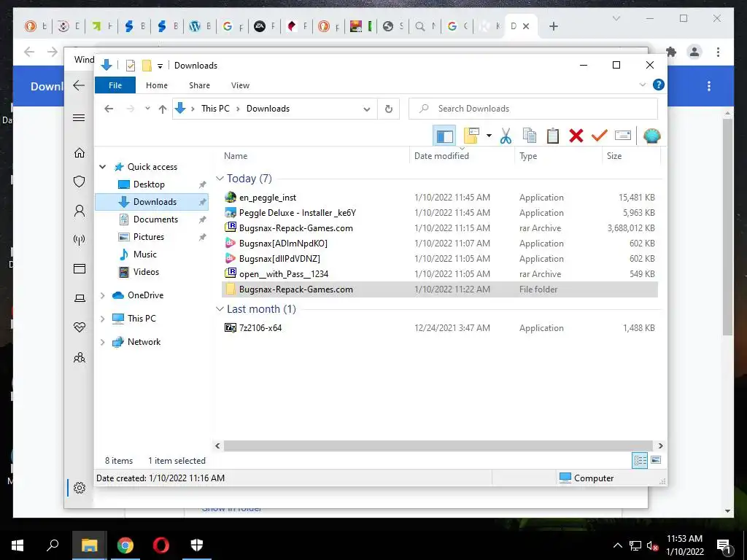
Task: Click the yellow folder options toolbar icon
Action: (471, 136)
